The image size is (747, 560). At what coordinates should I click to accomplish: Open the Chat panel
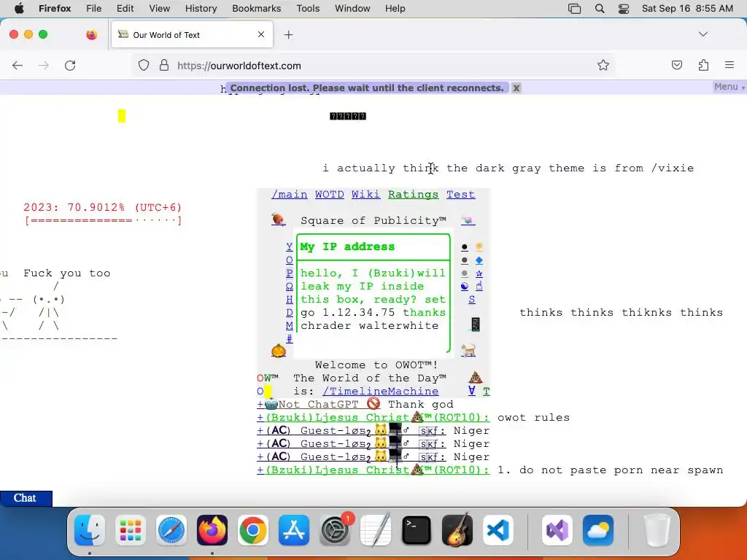[26, 498]
